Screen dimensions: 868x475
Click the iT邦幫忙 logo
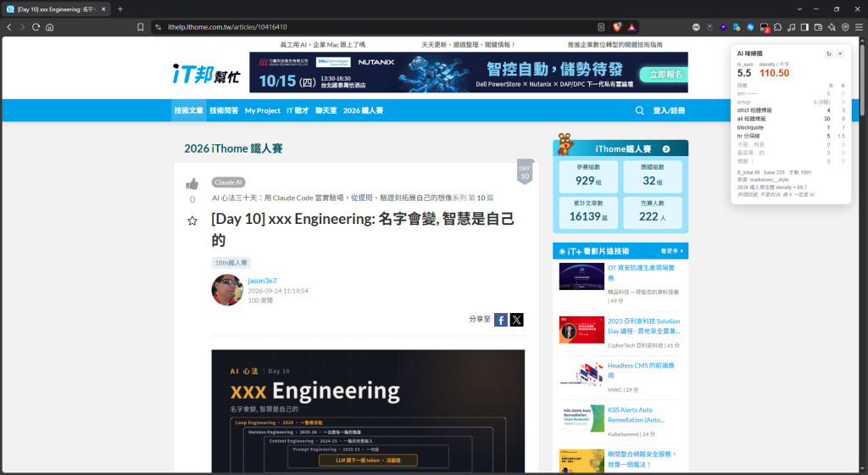point(206,74)
